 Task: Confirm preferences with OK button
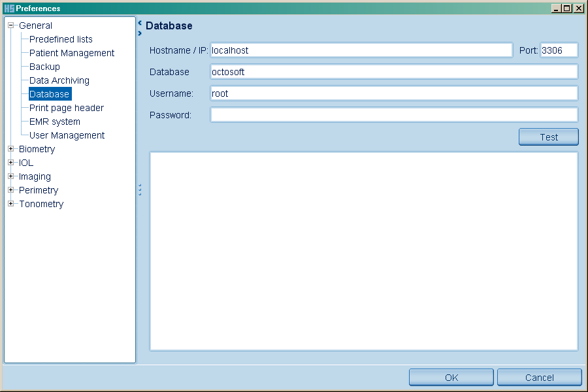coord(451,378)
